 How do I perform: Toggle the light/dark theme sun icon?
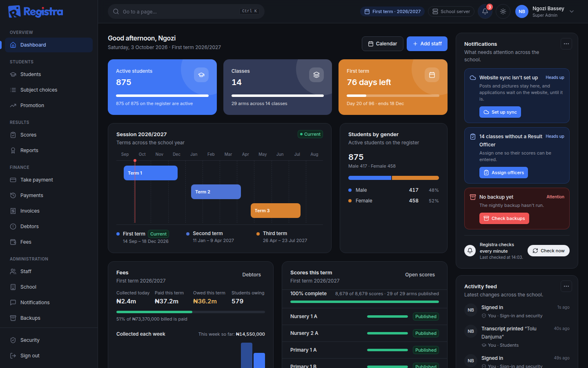pyautogui.click(x=503, y=11)
